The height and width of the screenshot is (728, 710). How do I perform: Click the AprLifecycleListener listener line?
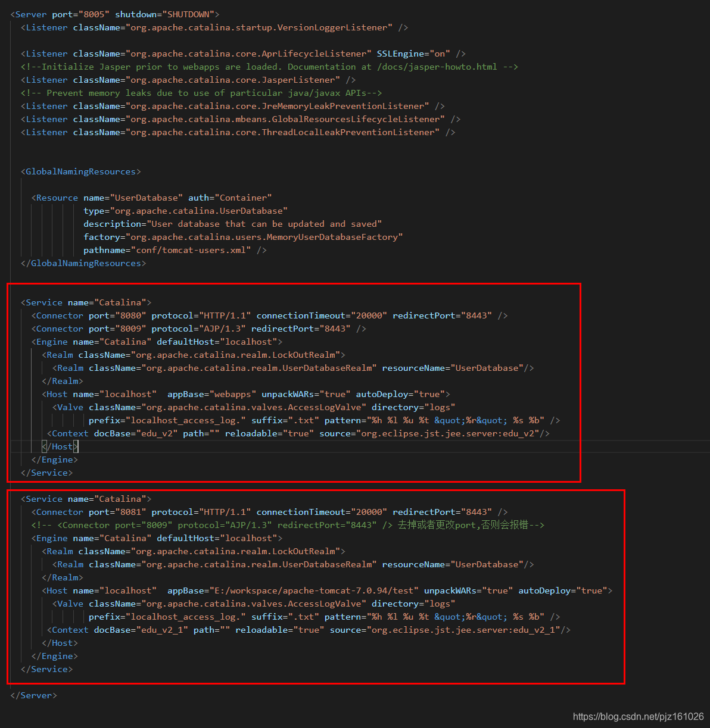coord(243,54)
